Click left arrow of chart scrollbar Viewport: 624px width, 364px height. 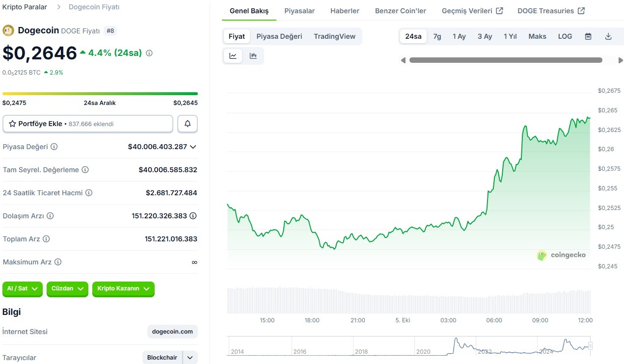pyautogui.click(x=403, y=60)
